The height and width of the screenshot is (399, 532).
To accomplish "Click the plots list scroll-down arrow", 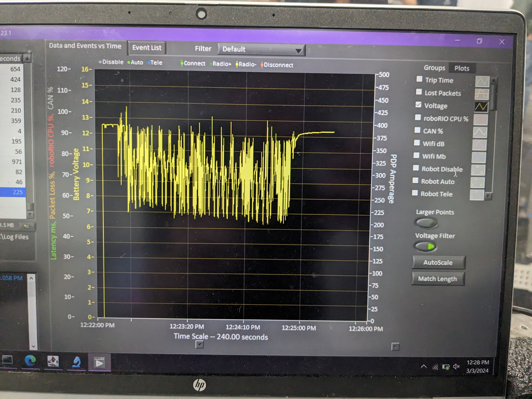I will pos(488,196).
